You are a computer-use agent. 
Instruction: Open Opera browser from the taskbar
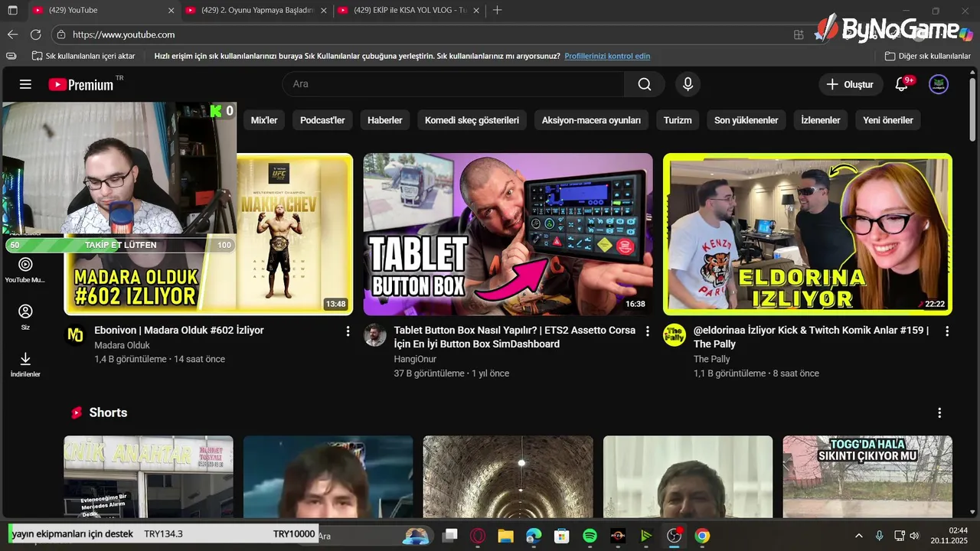[478, 536]
